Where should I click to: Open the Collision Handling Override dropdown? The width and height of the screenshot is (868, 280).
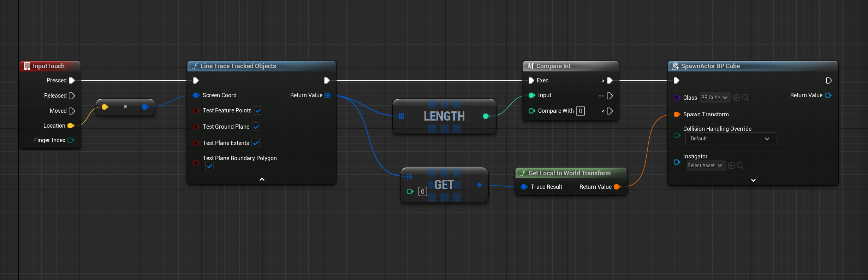click(731, 139)
